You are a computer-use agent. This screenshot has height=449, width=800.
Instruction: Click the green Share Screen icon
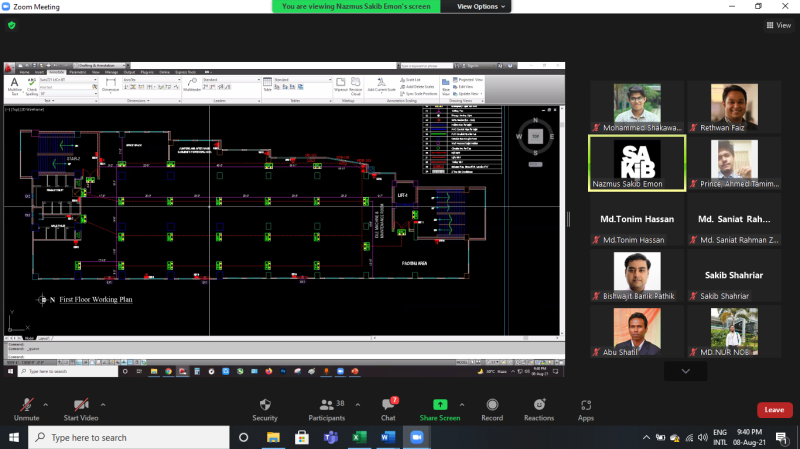pos(440,404)
